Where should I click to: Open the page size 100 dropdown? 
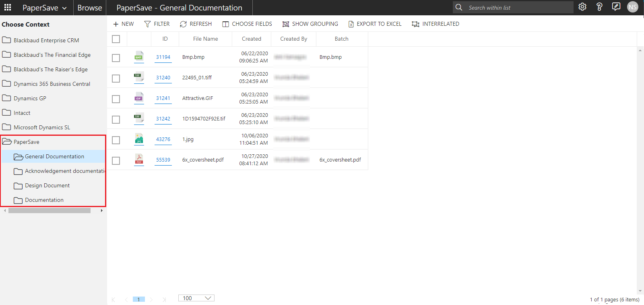point(196,298)
